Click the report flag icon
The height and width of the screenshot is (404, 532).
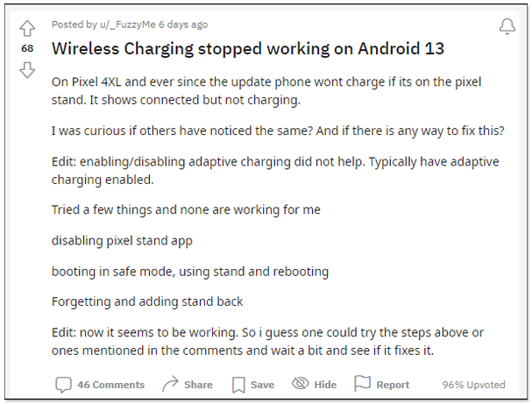tap(362, 384)
